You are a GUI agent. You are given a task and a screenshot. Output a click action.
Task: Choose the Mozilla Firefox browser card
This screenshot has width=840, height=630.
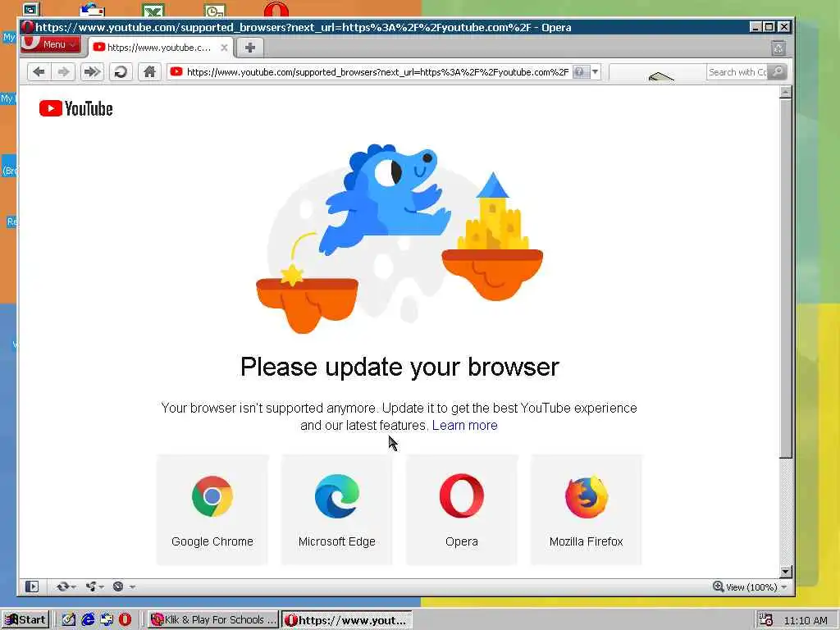pos(586,509)
